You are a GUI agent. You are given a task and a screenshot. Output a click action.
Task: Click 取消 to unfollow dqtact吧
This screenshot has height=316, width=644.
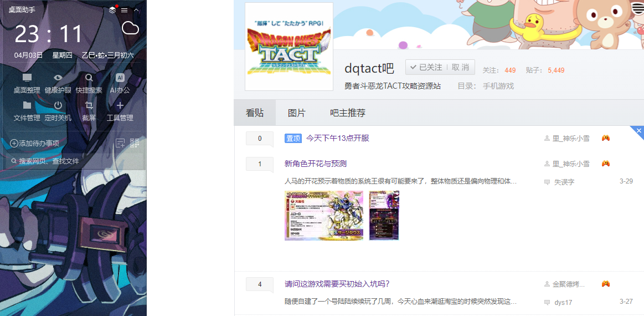[x=460, y=67]
